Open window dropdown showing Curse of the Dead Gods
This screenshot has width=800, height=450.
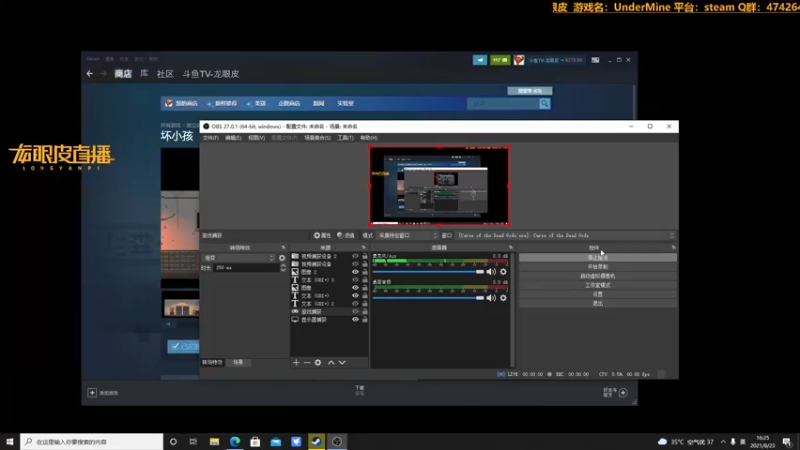tap(566, 235)
